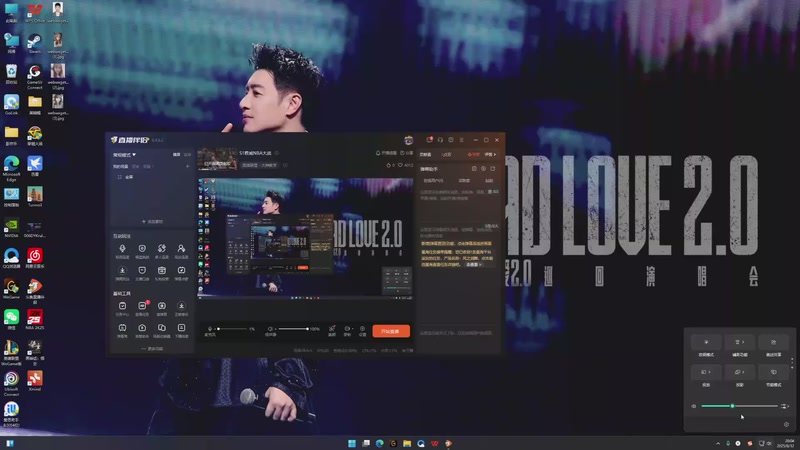
Task: Adjust the live app speaker volume slider
Action: [x=294, y=329]
